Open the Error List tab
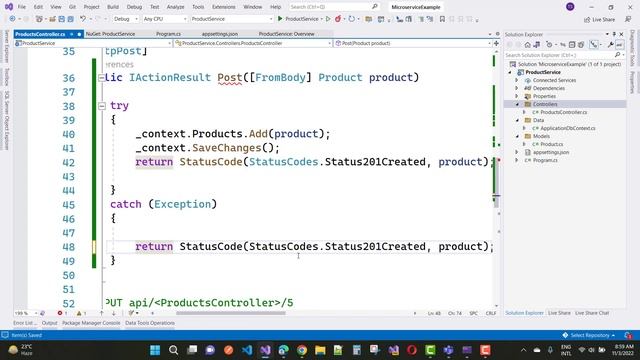 click(x=25, y=323)
